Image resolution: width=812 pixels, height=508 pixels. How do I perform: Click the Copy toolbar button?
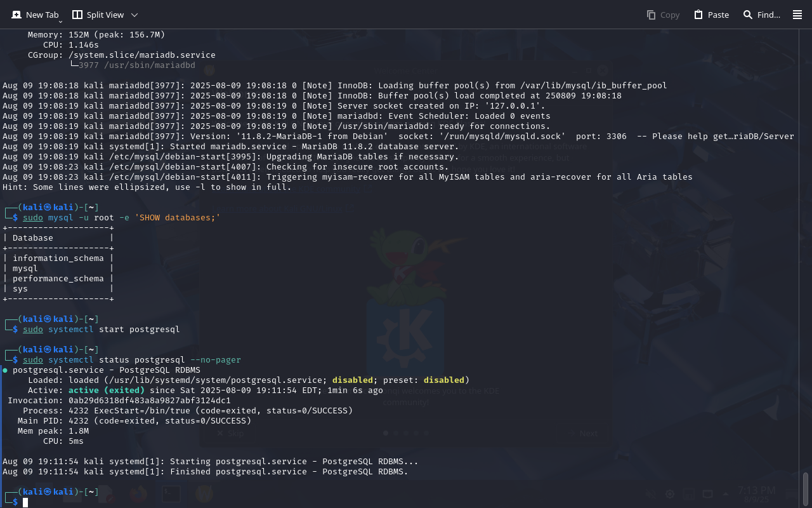click(x=663, y=15)
